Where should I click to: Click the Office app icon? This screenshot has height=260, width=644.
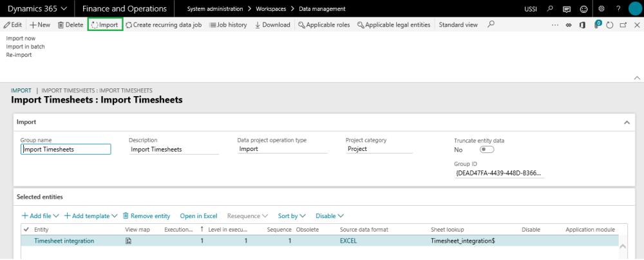click(x=582, y=25)
